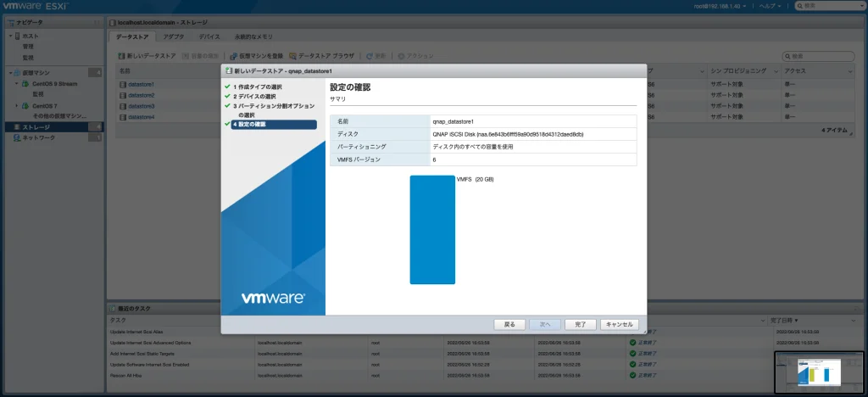Open the アクセス column dropdown
Image resolution: width=868 pixels, height=397 pixels.
pyautogui.click(x=850, y=71)
